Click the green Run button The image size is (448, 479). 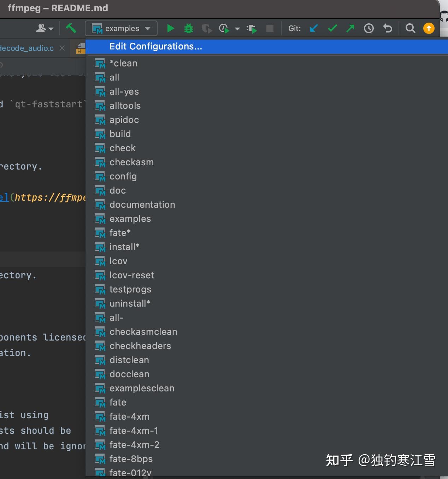(x=170, y=28)
